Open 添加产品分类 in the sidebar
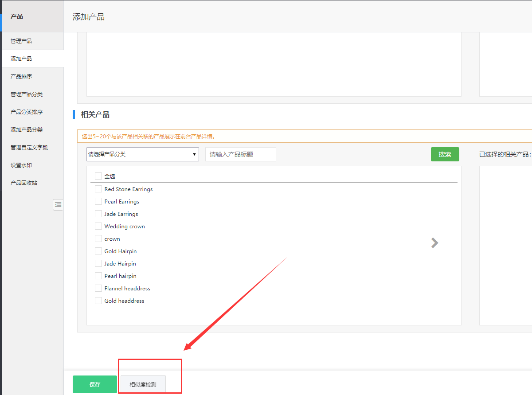 pyautogui.click(x=27, y=129)
